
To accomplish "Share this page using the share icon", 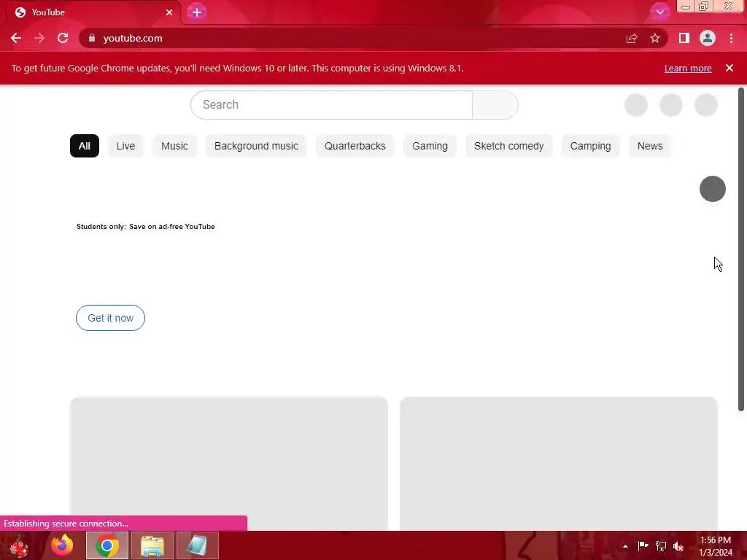I will [x=632, y=39].
